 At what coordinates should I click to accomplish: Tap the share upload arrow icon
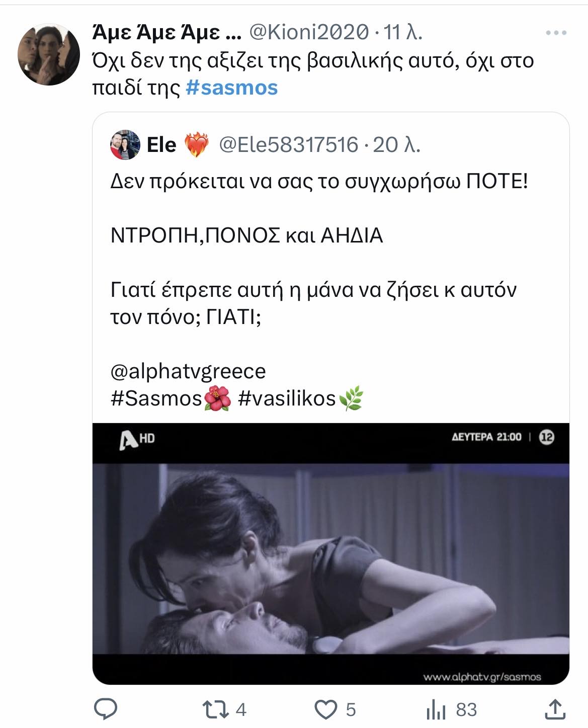555,709
